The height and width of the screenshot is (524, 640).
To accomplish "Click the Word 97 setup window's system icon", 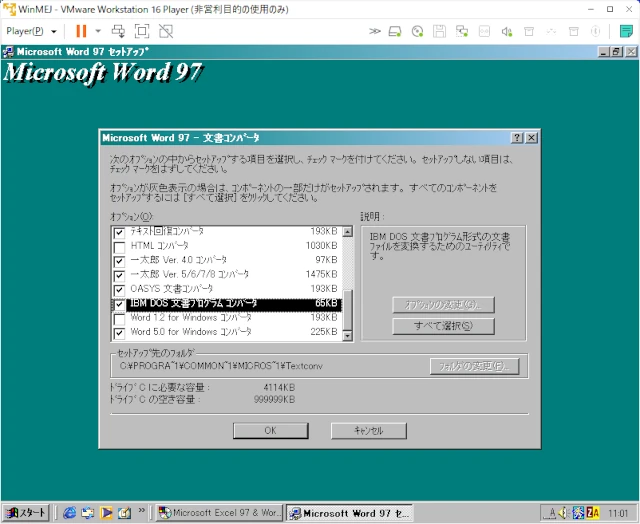I will point(8,52).
